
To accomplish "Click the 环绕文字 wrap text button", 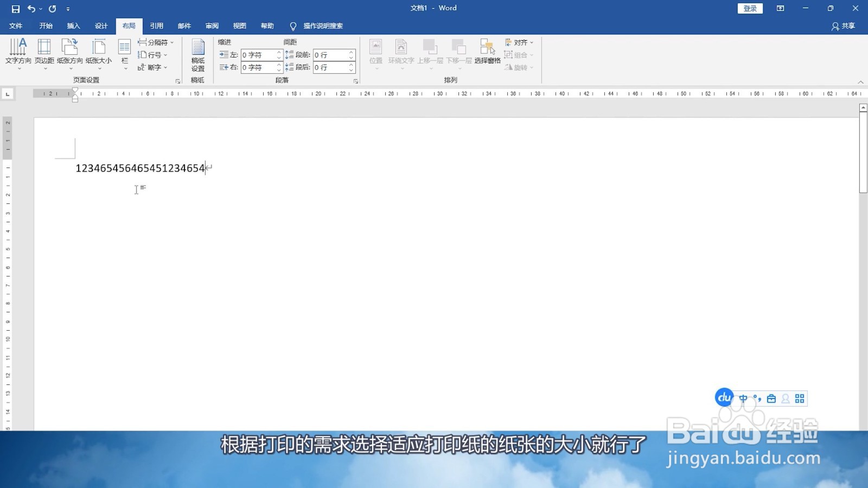I will tap(401, 54).
